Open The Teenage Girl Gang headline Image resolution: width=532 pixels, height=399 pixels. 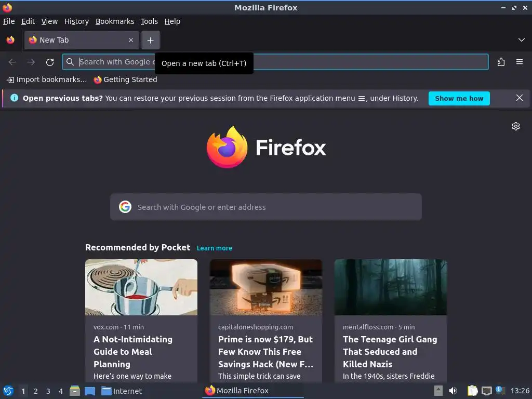pyautogui.click(x=390, y=352)
